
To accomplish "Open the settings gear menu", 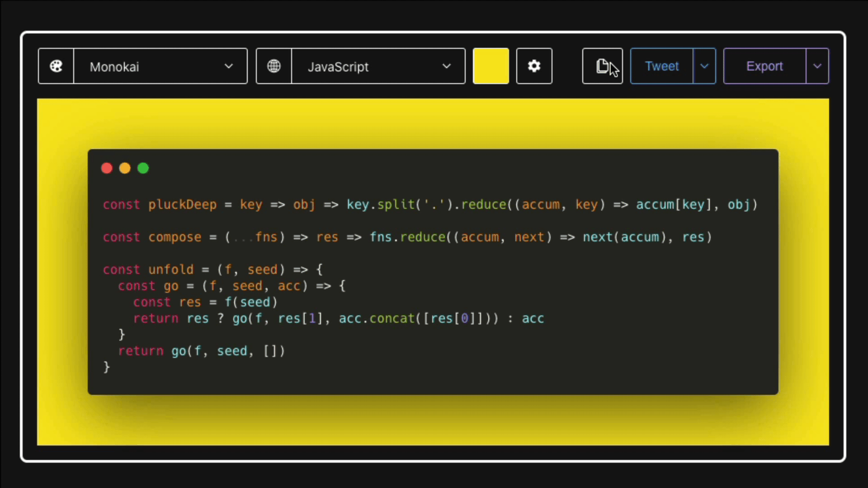I will [534, 66].
